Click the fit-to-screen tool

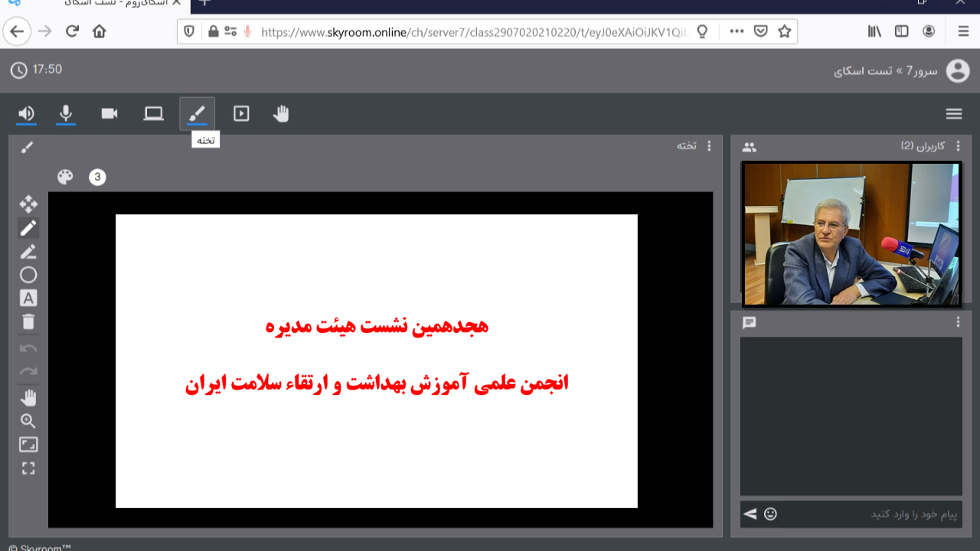click(x=28, y=445)
